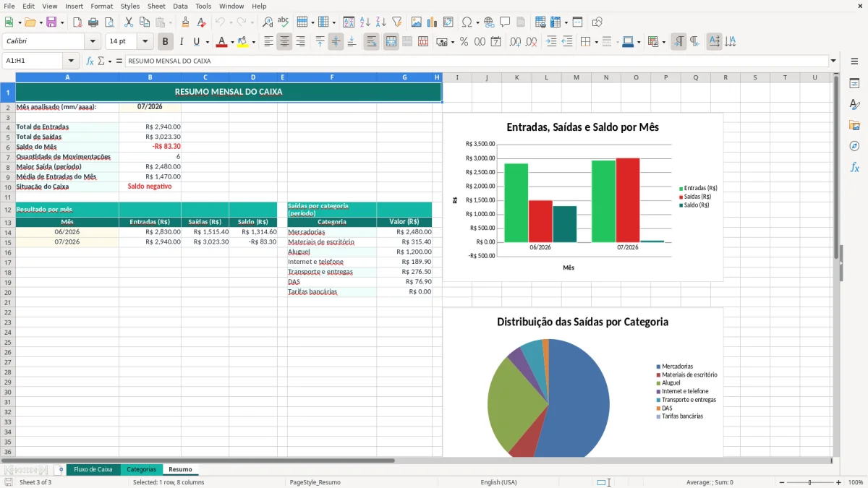Expand the formula bar with the arrow
This screenshot has height=488, width=868.
click(x=833, y=61)
